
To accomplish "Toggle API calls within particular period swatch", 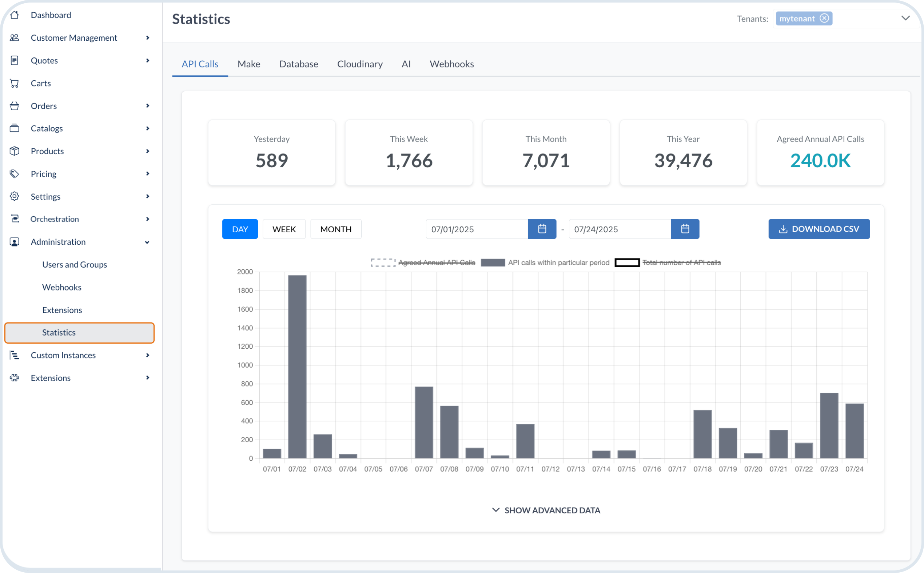I will point(493,263).
